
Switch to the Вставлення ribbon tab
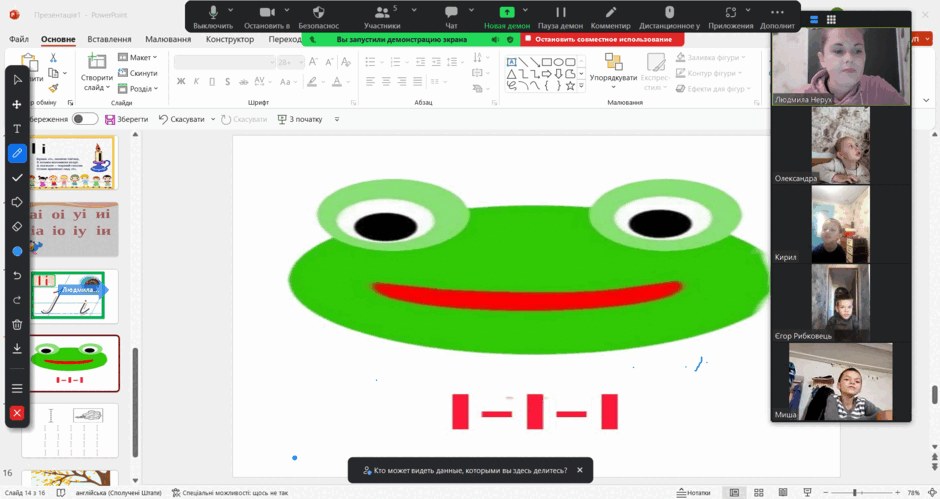[109, 39]
